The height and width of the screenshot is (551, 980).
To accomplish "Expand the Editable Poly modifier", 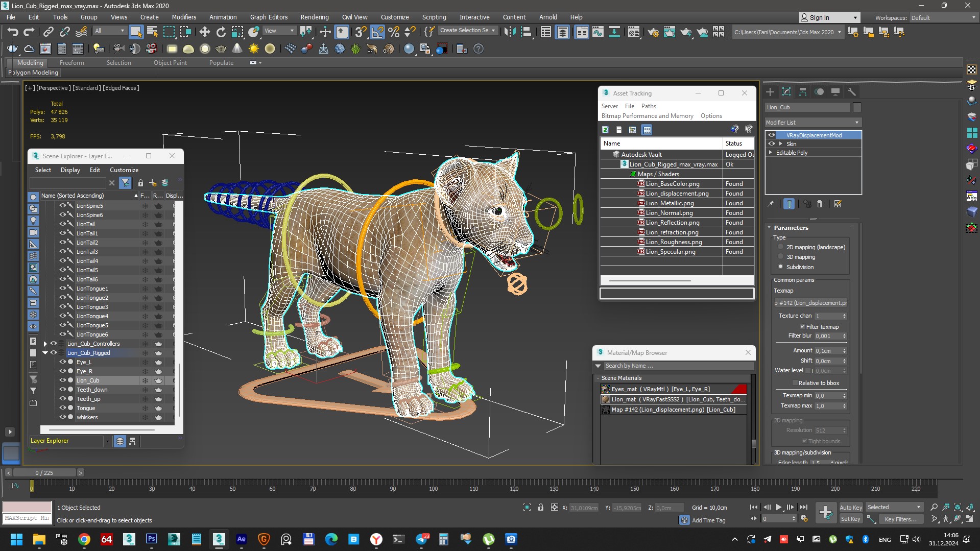I will [x=771, y=153].
